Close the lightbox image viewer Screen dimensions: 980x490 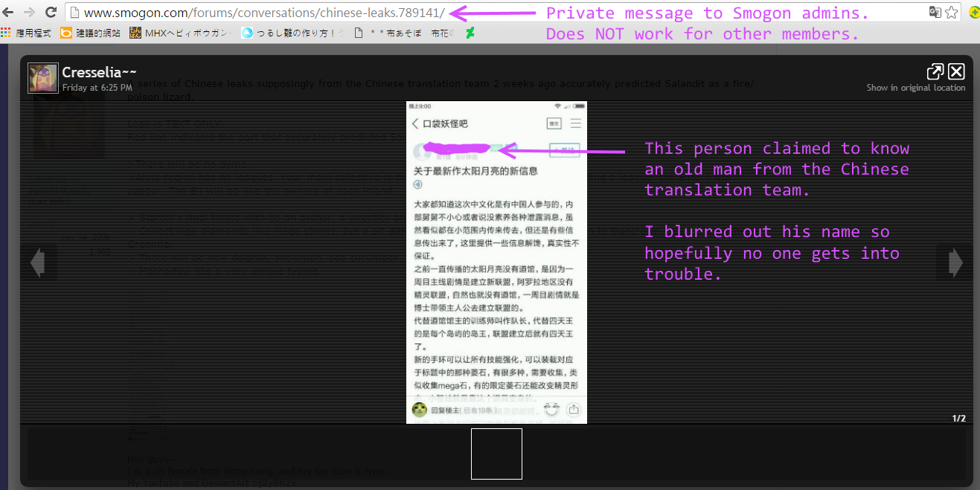point(956,71)
